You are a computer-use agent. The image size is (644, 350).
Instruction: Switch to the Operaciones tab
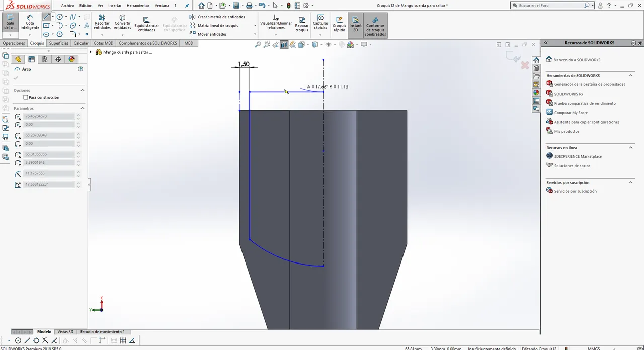14,43
